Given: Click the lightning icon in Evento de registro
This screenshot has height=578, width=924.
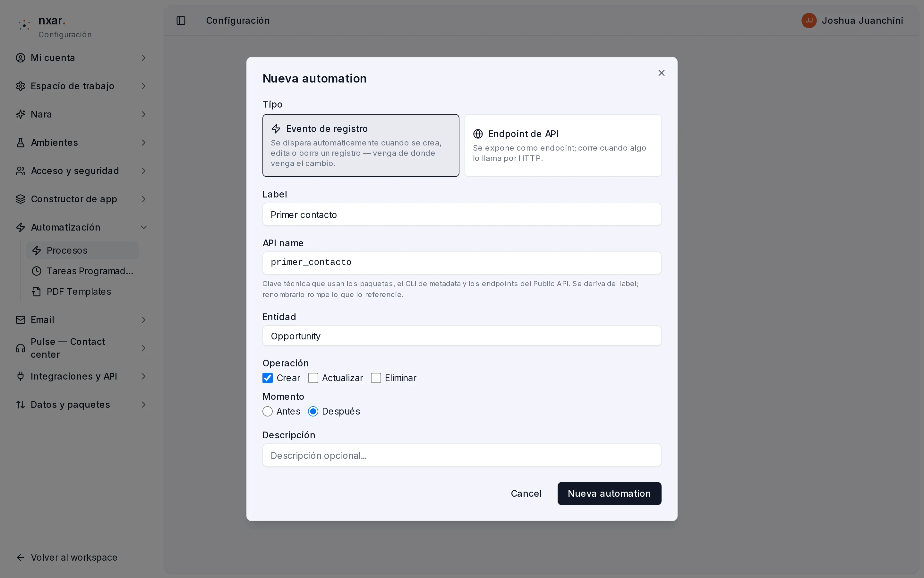Looking at the screenshot, I should coord(276,129).
